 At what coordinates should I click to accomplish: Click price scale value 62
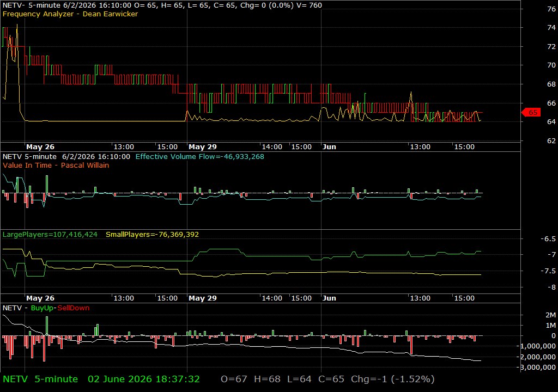pyautogui.click(x=551, y=141)
